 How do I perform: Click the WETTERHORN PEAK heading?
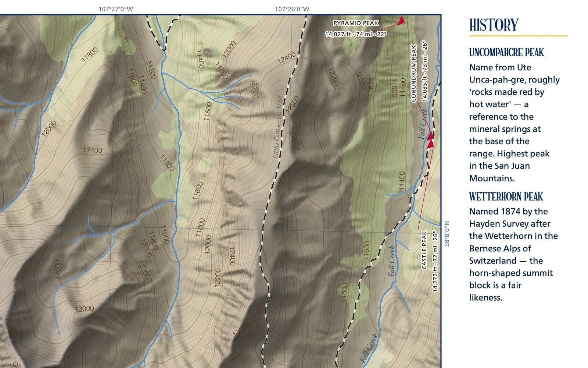pyautogui.click(x=506, y=197)
